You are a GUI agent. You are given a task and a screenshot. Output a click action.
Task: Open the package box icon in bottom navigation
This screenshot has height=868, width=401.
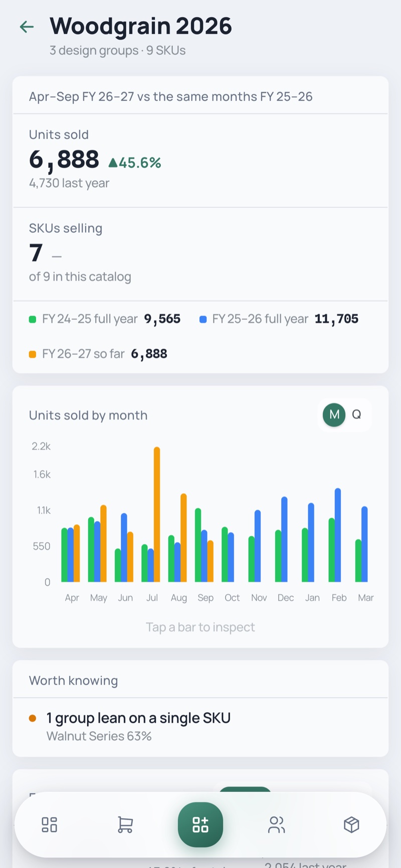pos(351,824)
